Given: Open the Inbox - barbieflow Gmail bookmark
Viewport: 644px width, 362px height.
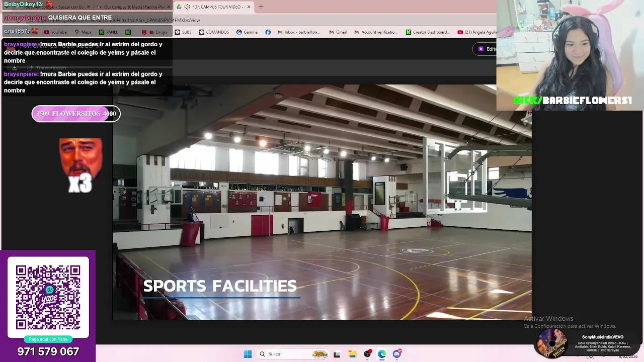Looking at the screenshot, I should pos(299,32).
